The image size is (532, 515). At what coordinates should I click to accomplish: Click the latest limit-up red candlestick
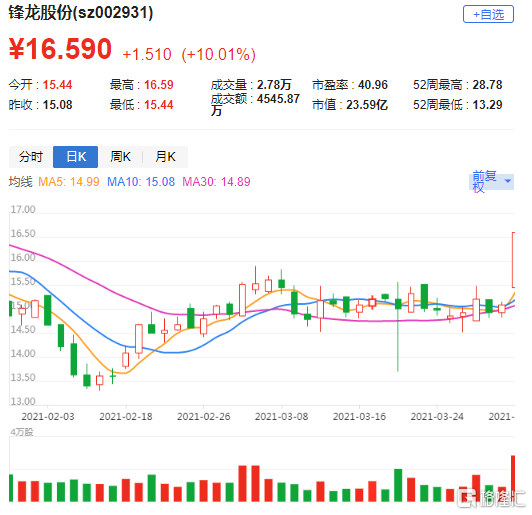(x=513, y=260)
